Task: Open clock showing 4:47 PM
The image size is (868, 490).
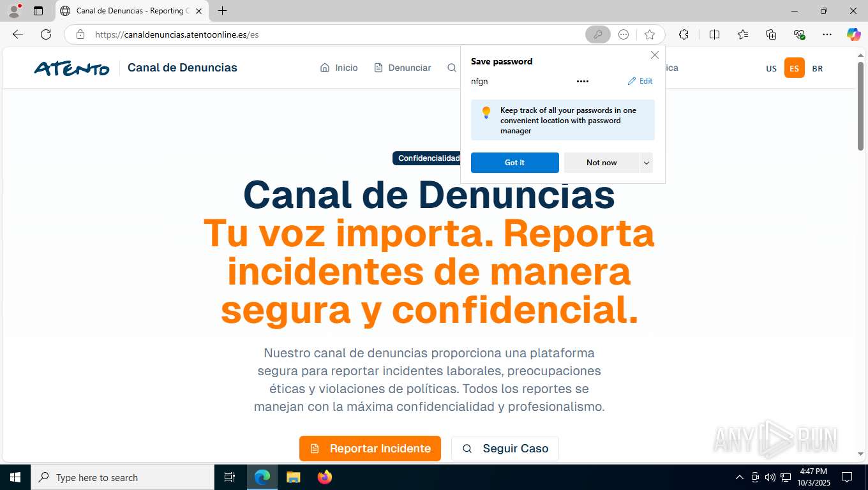Action: [x=814, y=477]
